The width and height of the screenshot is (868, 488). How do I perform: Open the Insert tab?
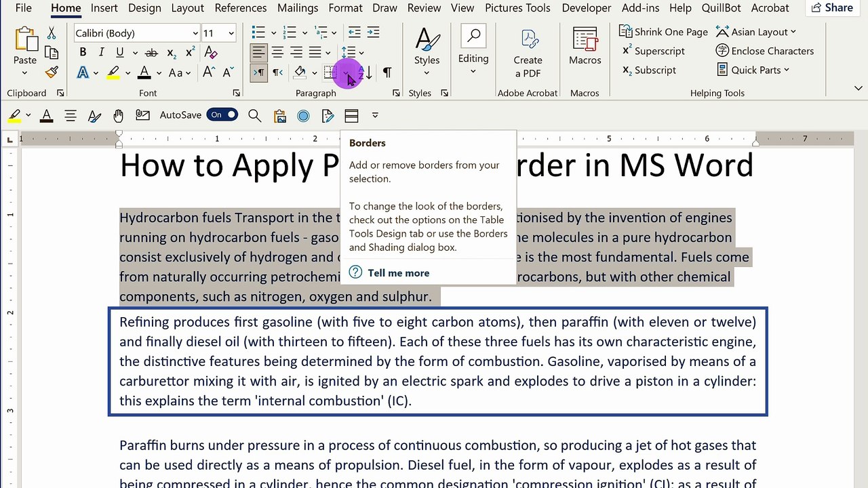[104, 8]
